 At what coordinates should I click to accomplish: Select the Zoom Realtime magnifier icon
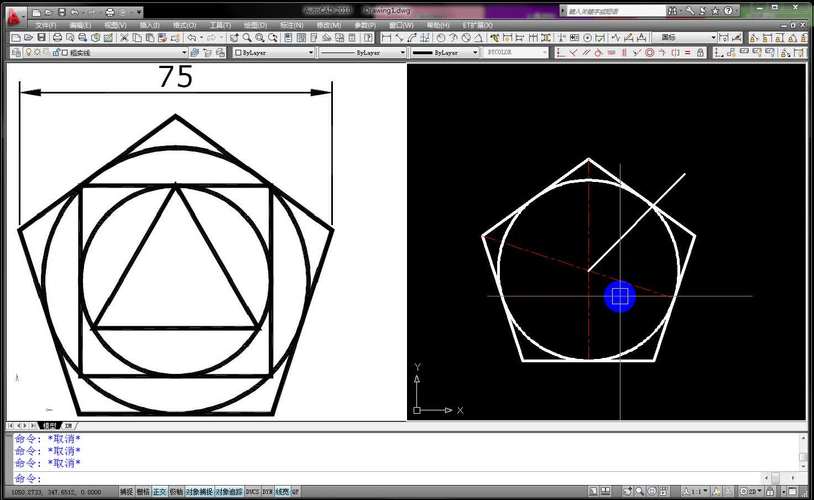[246, 38]
